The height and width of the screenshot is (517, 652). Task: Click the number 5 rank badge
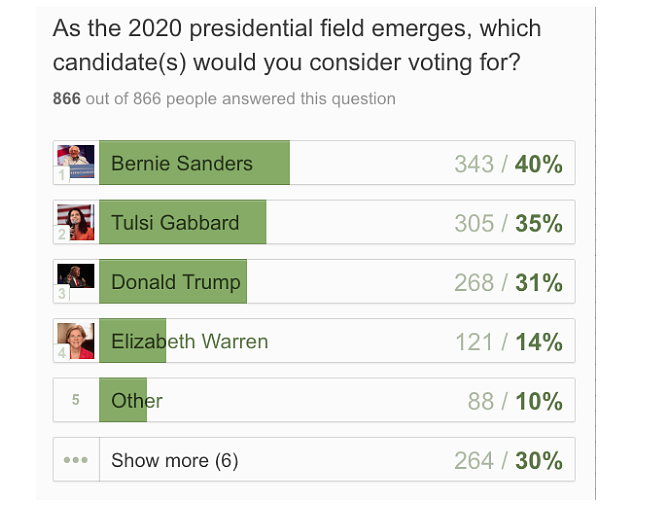(x=76, y=400)
